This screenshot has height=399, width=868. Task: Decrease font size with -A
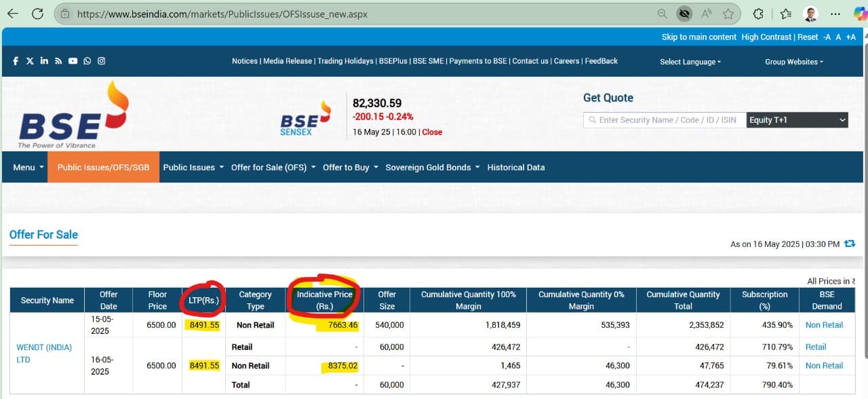827,37
